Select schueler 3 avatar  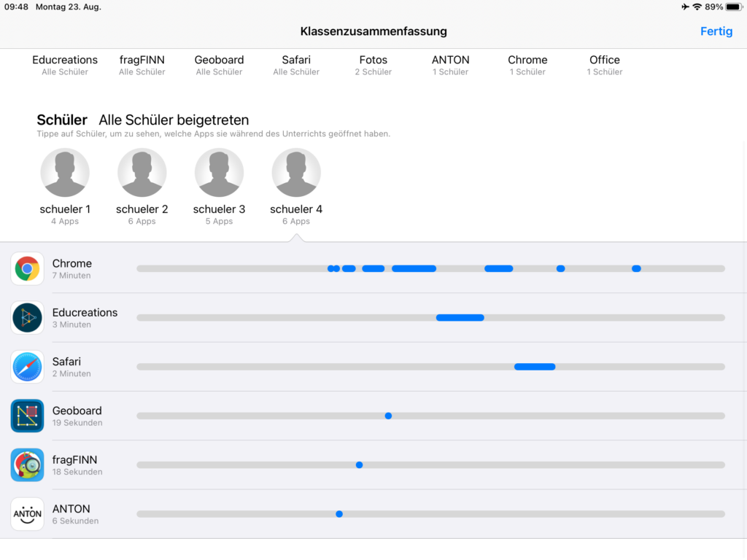click(220, 173)
